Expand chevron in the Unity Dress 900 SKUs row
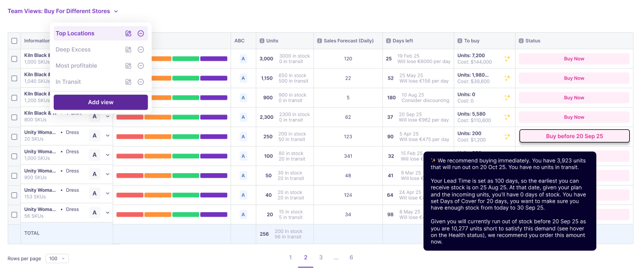 (x=108, y=174)
